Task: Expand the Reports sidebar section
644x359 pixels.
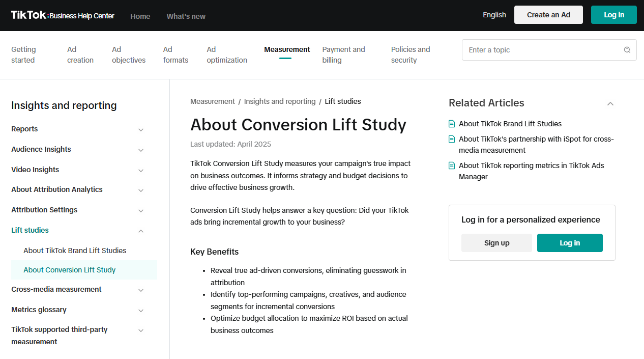Action: (x=141, y=130)
